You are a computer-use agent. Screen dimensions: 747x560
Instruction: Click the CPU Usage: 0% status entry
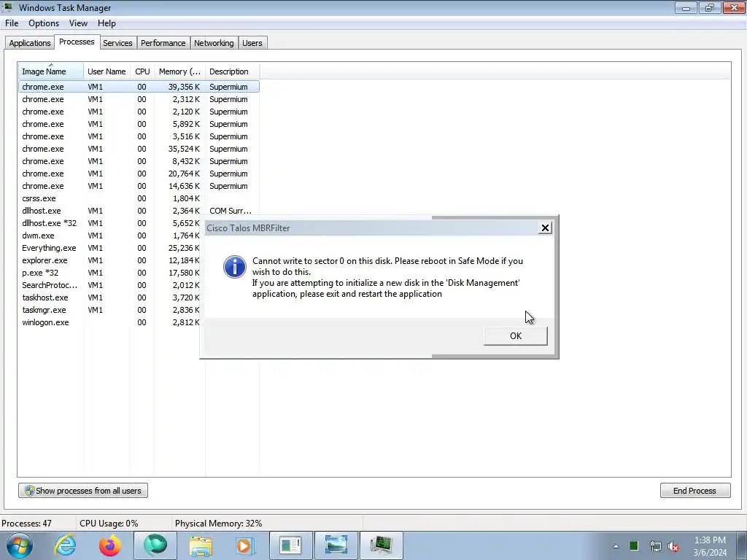(x=109, y=524)
